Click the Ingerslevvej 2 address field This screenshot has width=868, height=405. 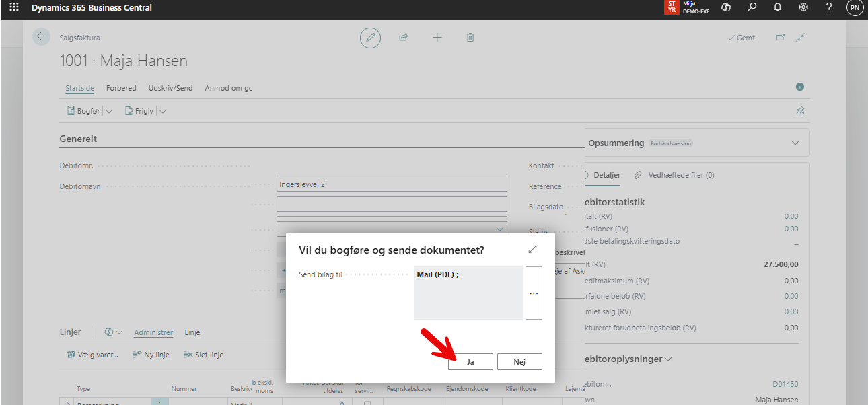click(392, 184)
